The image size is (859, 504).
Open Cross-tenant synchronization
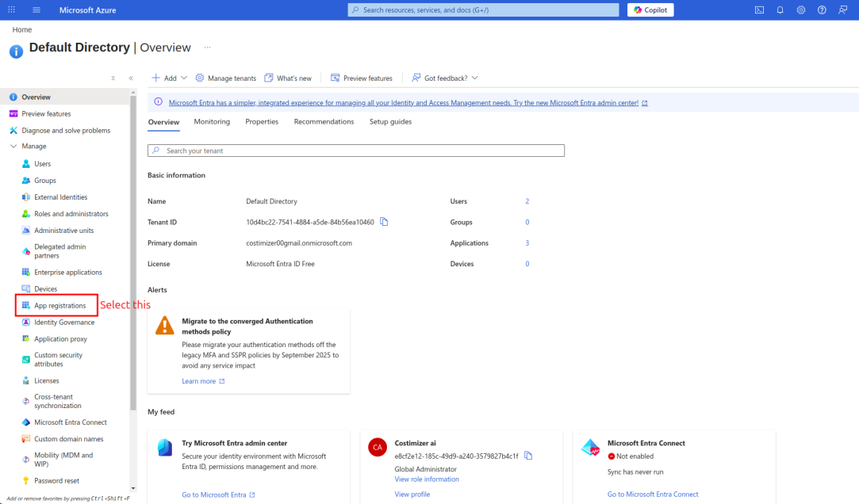pyautogui.click(x=58, y=401)
